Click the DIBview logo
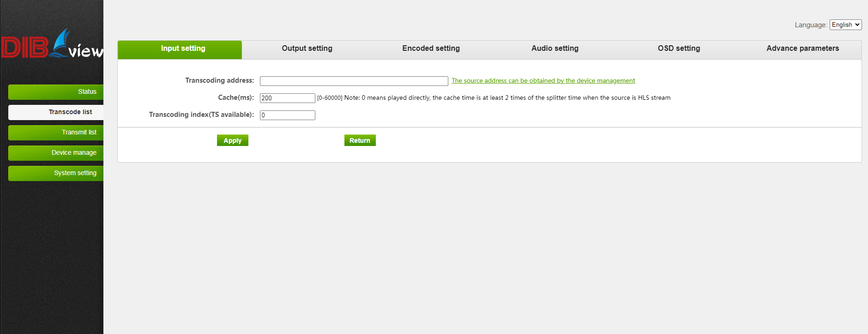868x334 pixels. [x=52, y=45]
